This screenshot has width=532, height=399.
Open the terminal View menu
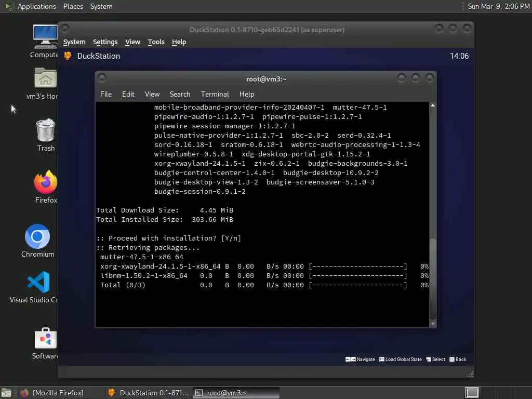tap(152, 94)
